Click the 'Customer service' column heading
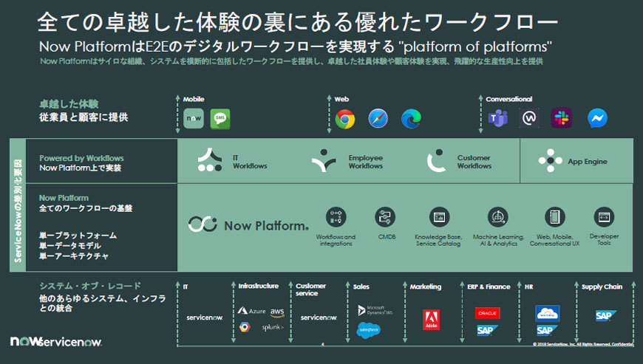Viewport: 643px width, 364px height. 311,289
